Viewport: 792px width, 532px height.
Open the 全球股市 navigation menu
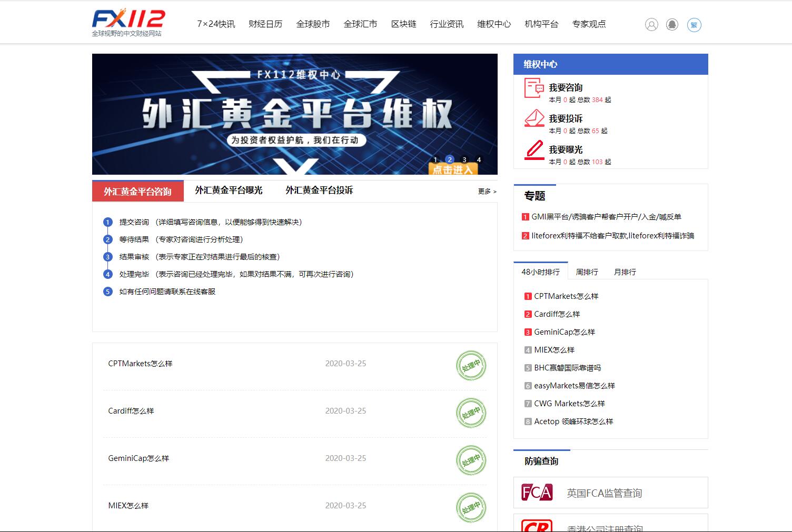[313, 24]
